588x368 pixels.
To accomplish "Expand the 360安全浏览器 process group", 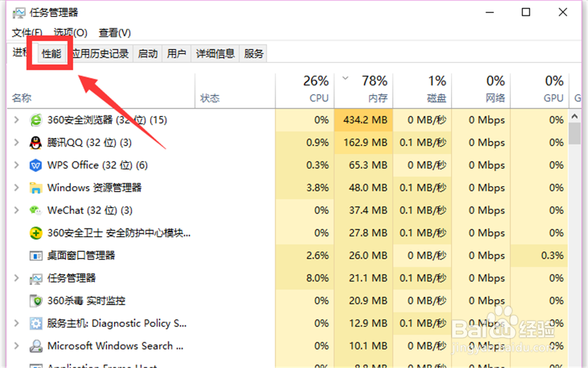I will click(x=16, y=120).
